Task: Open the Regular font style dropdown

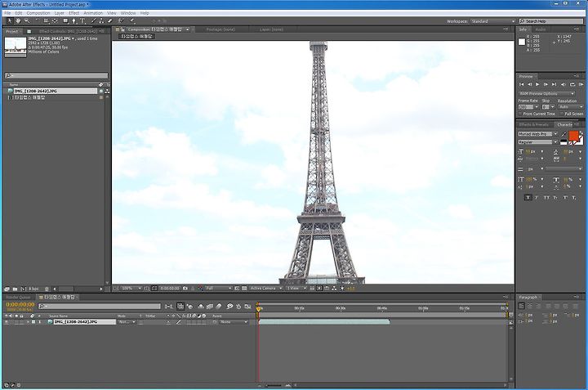Action: 537,142
